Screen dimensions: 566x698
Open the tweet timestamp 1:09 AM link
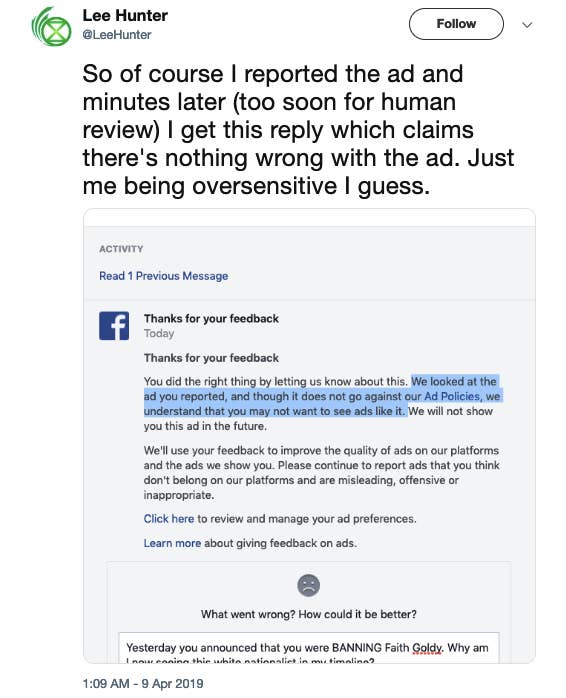pyautogui.click(x=143, y=683)
